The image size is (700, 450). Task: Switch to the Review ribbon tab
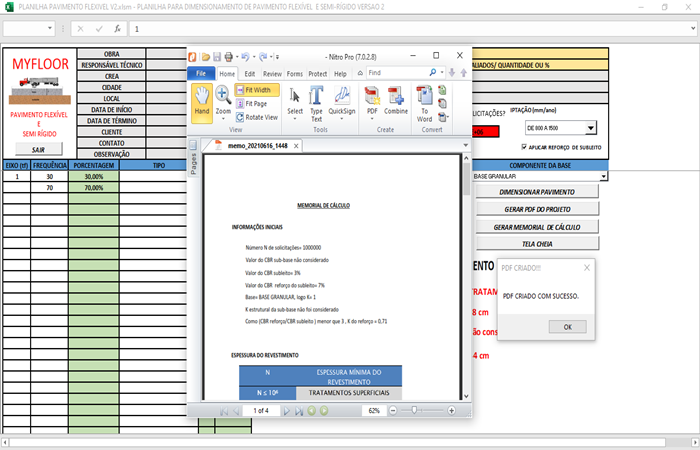pos(271,73)
